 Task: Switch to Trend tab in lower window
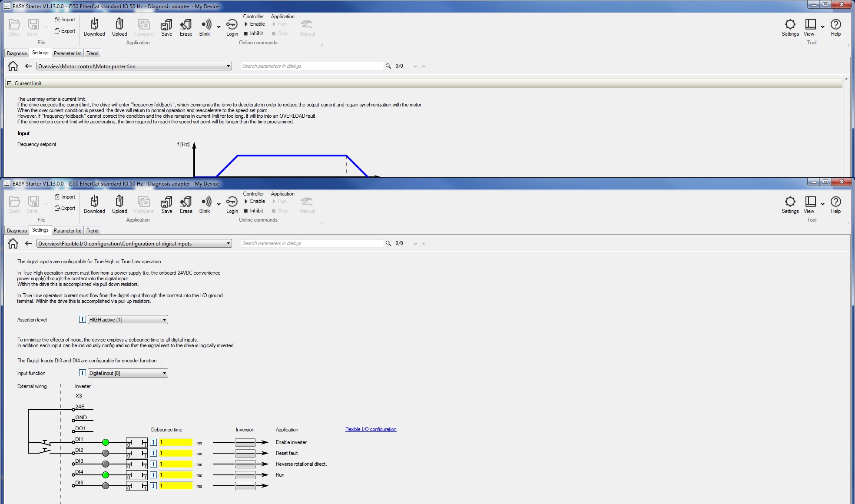pos(93,231)
